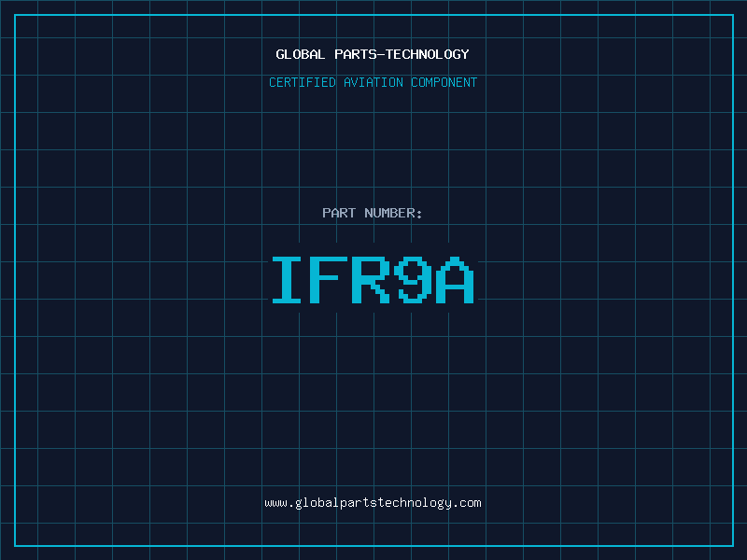Viewport: 747px width, 560px height.
Task: Click the PART NUMBER: label
Action: tap(373, 213)
